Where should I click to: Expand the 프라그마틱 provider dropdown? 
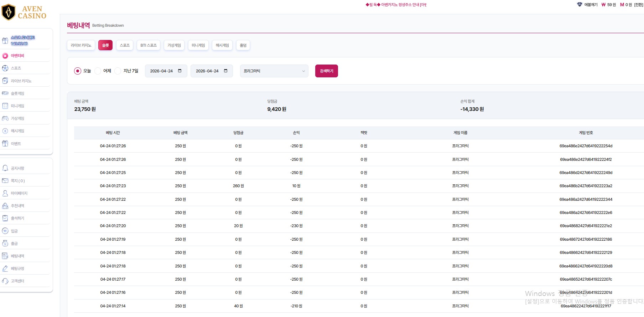coord(274,71)
